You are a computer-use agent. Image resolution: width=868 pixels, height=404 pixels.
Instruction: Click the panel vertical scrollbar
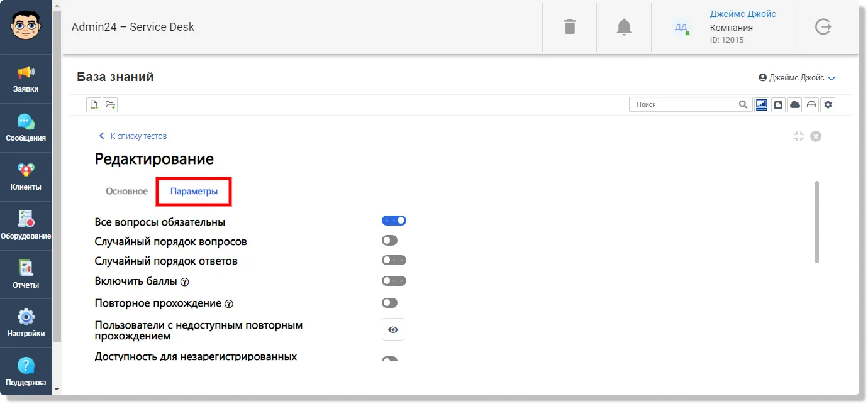(817, 222)
